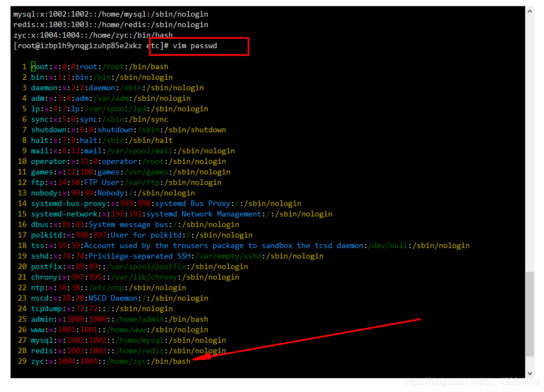
Task: Click the systemd-bus-proxy line
Action: tap(166, 204)
